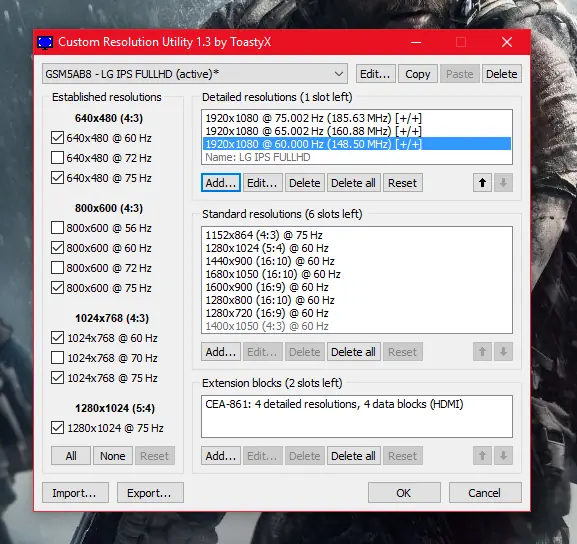Click Delete all under Standard resolutions

(x=353, y=352)
